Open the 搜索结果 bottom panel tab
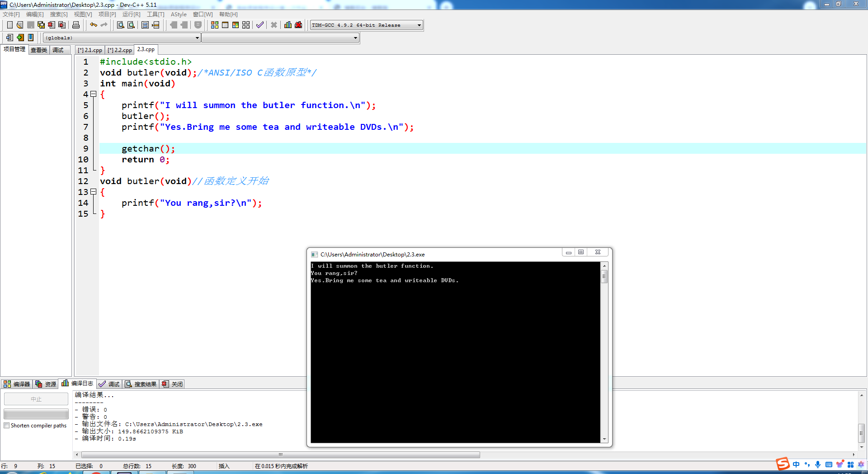 pyautogui.click(x=141, y=384)
